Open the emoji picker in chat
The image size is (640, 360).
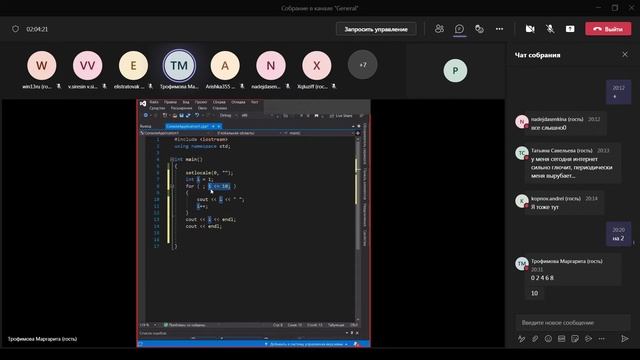click(x=548, y=338)
